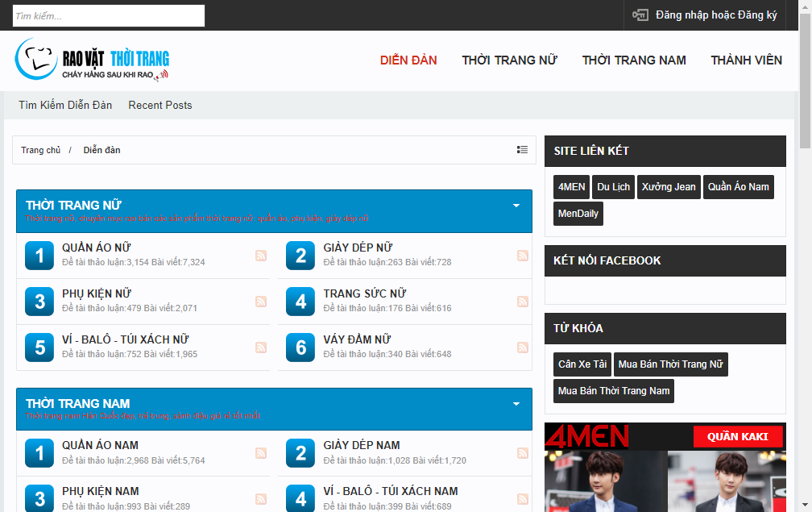Image resolution: width=812 pixels, height=512 pixels.
Task: Click the page vertical scrollbar thumb
Action: 806,81
